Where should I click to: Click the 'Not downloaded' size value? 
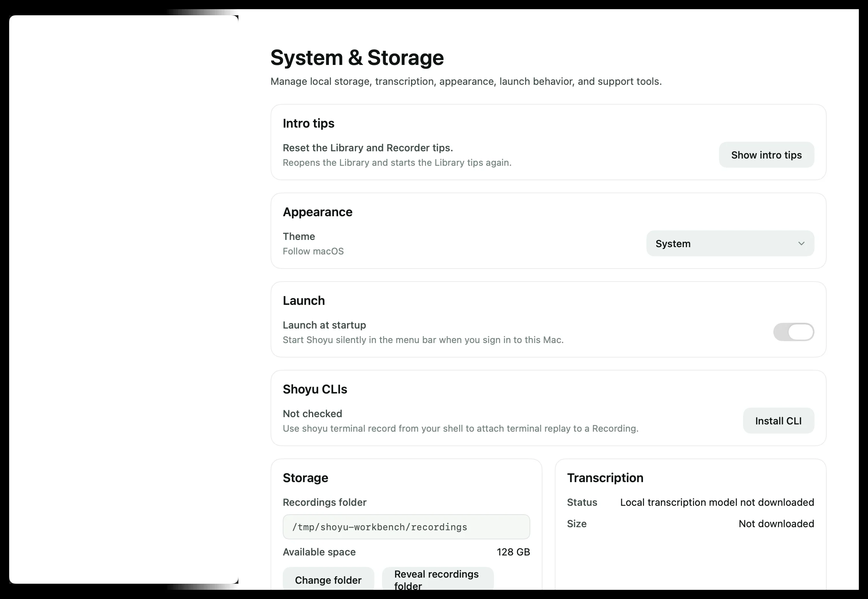776,523
